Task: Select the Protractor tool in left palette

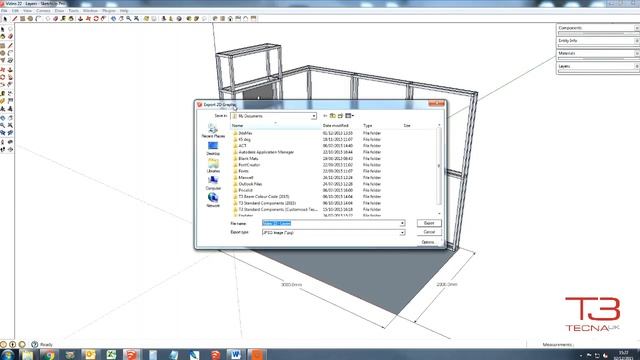Action: 3,101
